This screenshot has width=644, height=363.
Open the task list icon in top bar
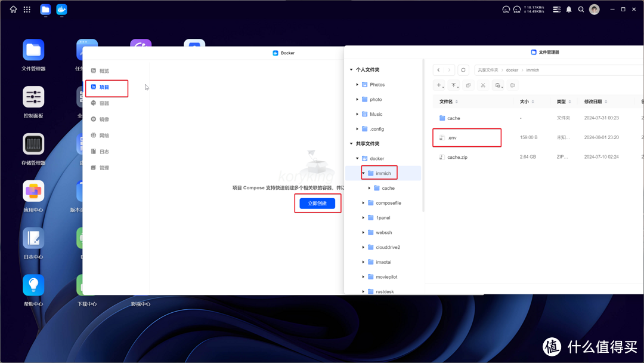(x=556, y=9)
